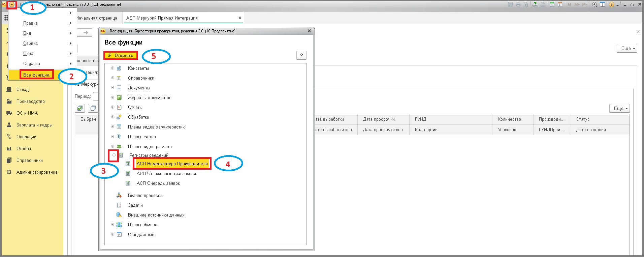644x257 pixels.
Task: Open the main menu dropdown button
Action: click(12, 4)
